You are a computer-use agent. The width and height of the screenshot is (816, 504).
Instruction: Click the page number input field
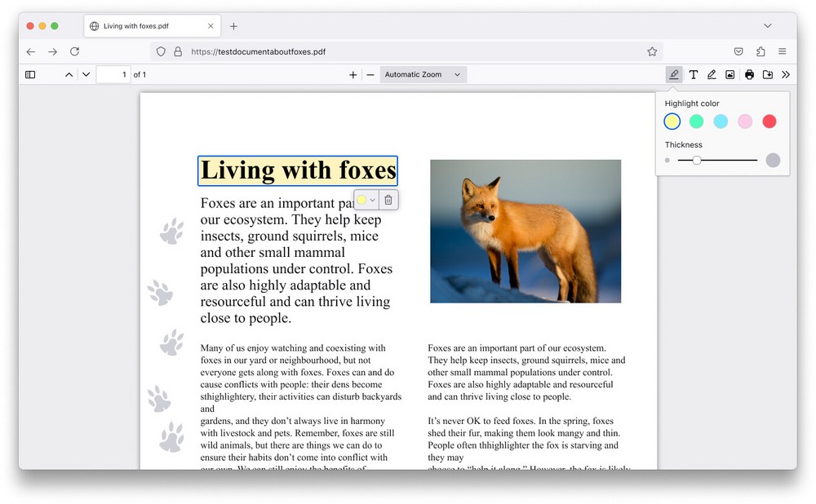113,74
